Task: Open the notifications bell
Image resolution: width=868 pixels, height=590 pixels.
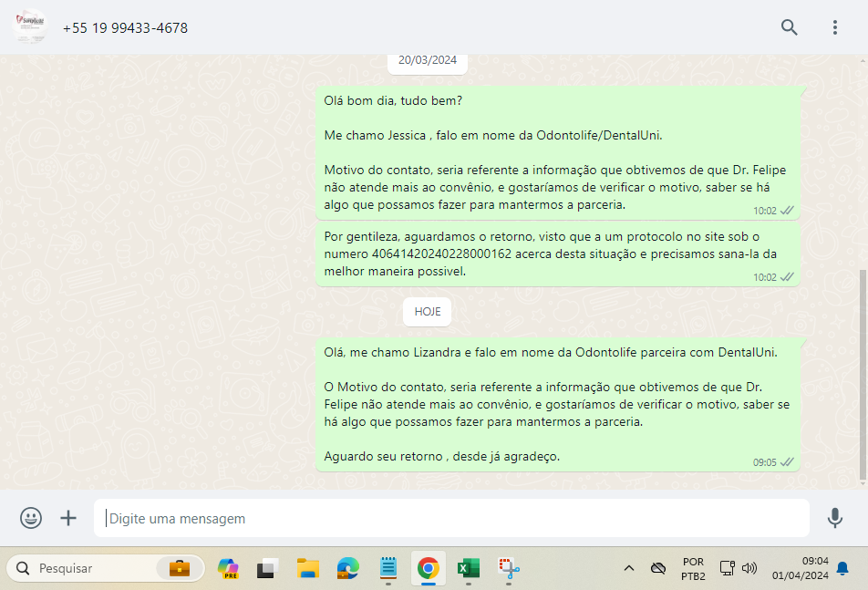Action: (x=842, y=568)
